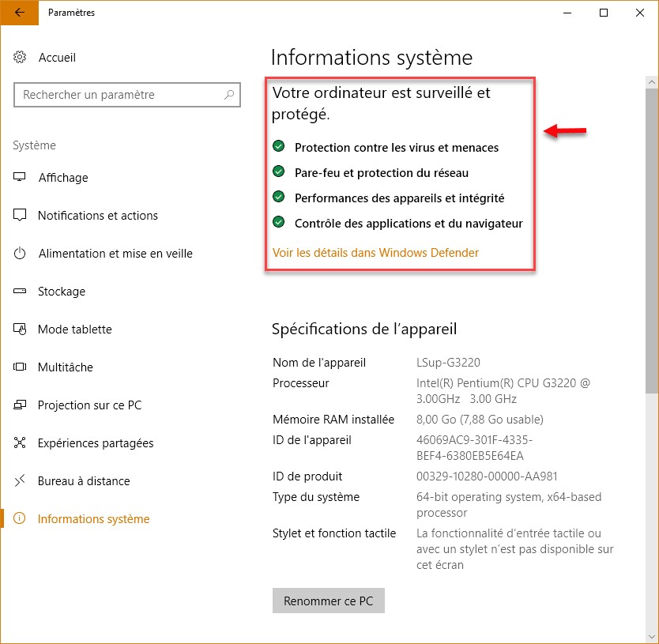This screenshot has height=644, width=659.
Task: Select Informations système in sidebar
Action: (93, 519)
